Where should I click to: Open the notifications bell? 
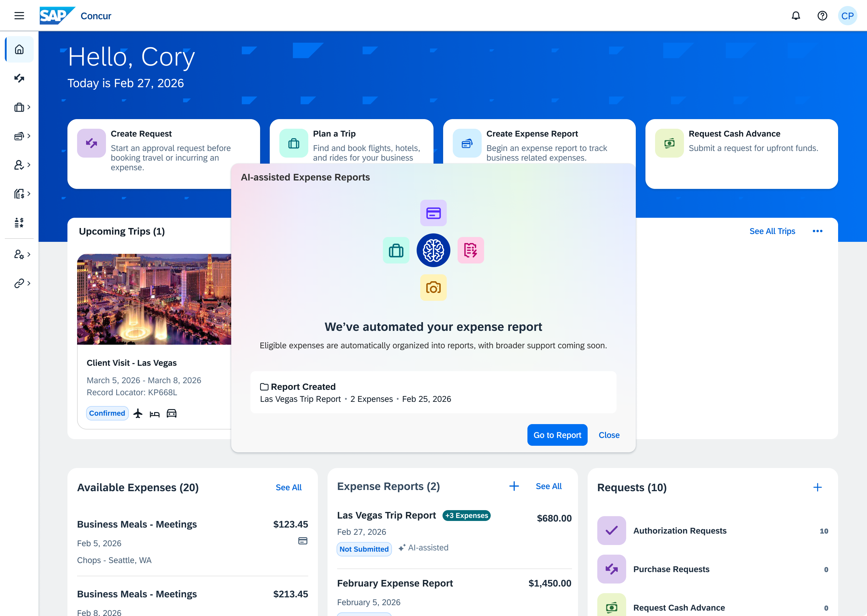[x=796, y=16]
